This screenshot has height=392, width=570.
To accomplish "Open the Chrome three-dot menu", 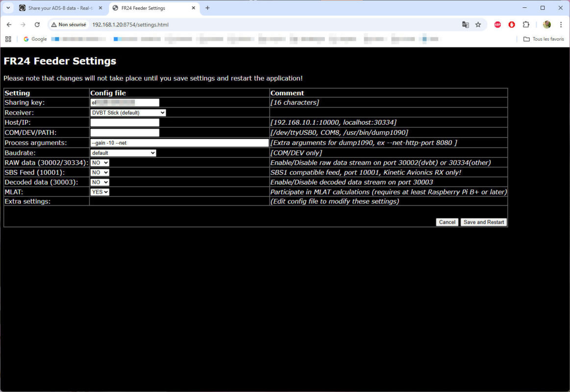I will point(561,24).
